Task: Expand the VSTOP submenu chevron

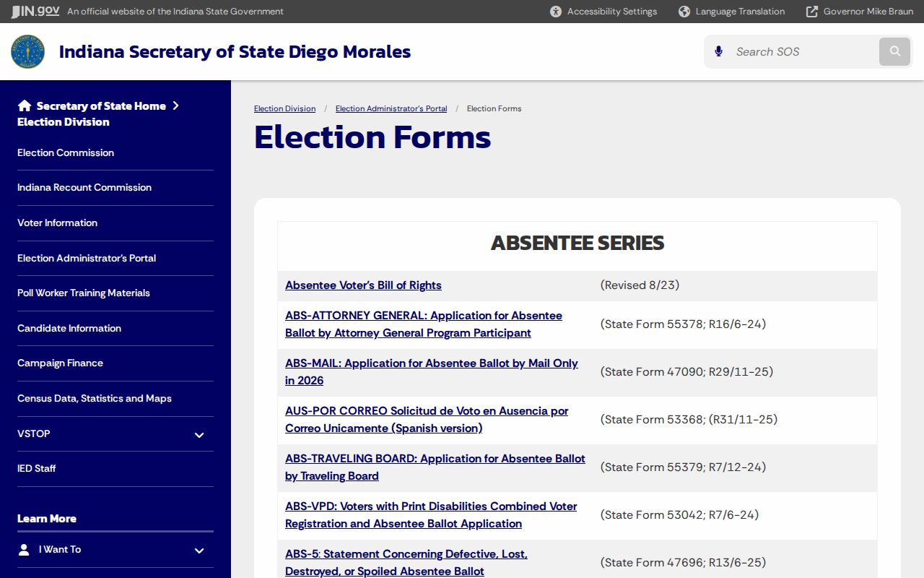Action: pyautogui.click(x=199, y=434)
